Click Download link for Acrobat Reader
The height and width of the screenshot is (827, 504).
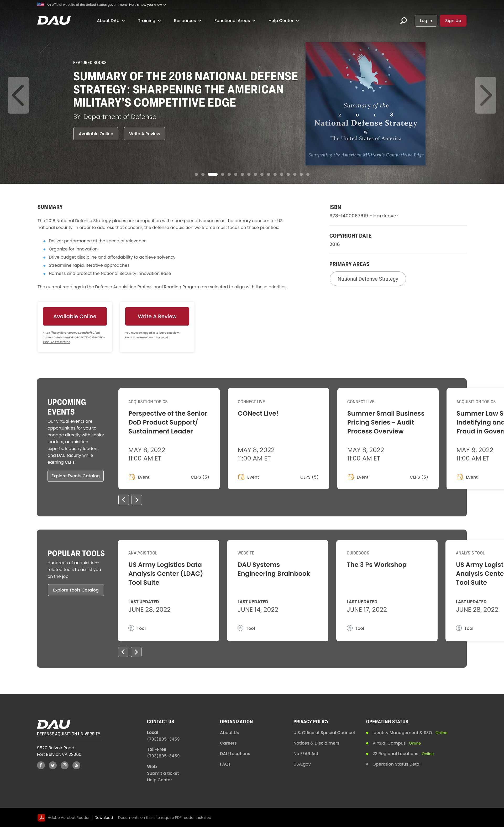pyautogui.click(x=103, y=818)
